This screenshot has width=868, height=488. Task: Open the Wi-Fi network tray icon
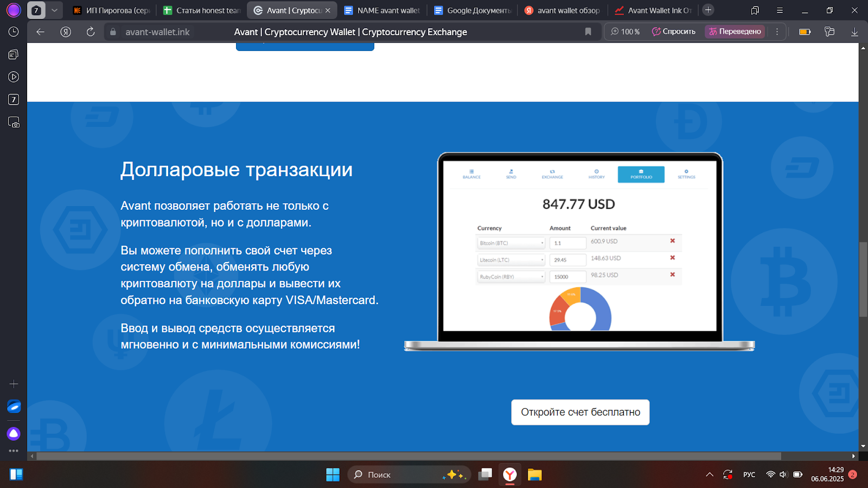770,474
